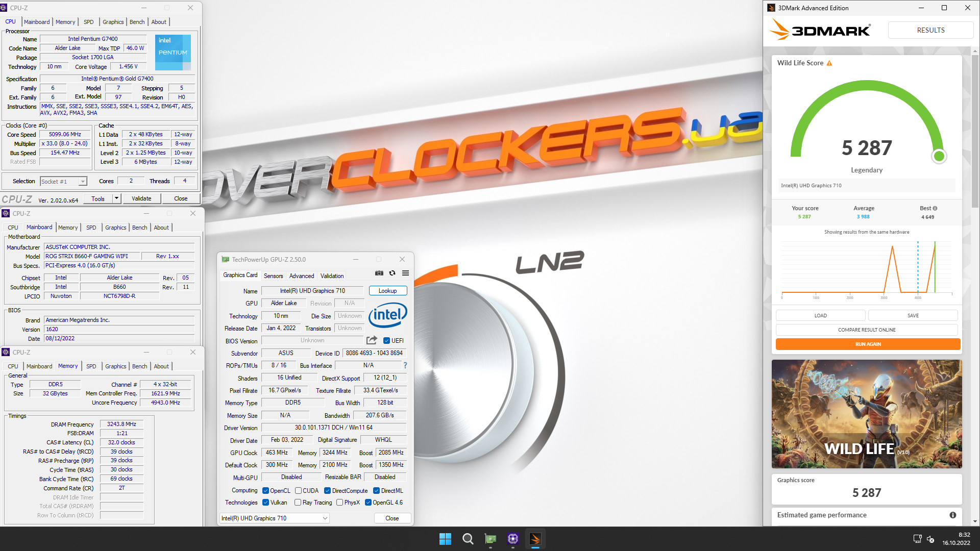Click the volume tray icon
The height and width of the screenshot is (551, 980).
point(930,539)
